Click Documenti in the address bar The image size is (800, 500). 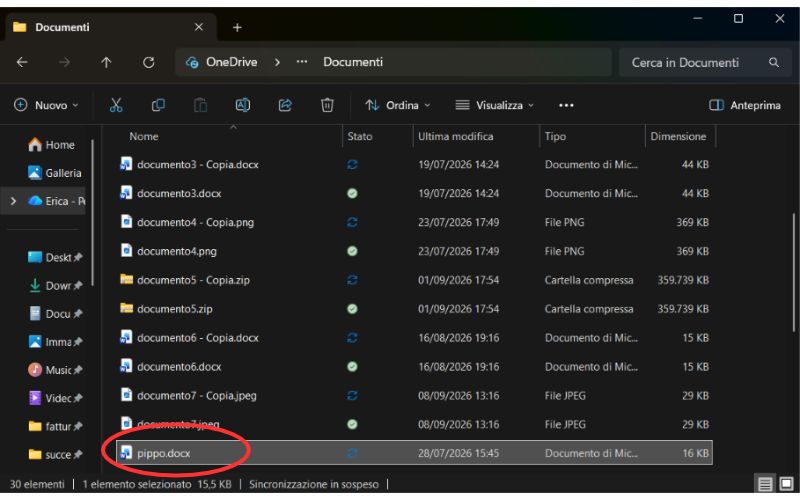click(353, 62)
